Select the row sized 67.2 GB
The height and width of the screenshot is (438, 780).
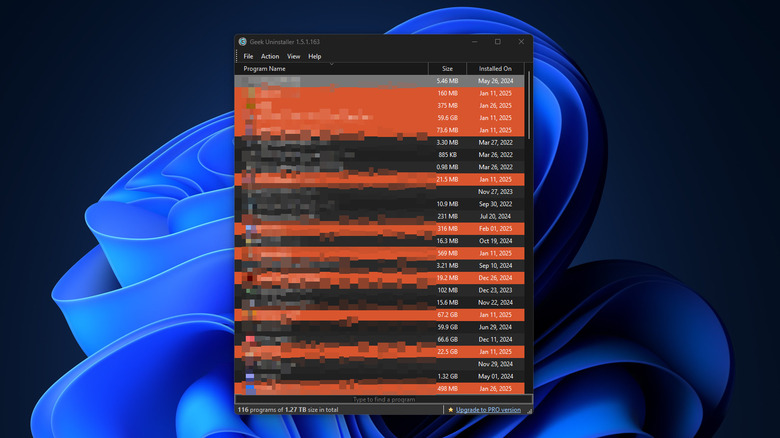point(380,315)
